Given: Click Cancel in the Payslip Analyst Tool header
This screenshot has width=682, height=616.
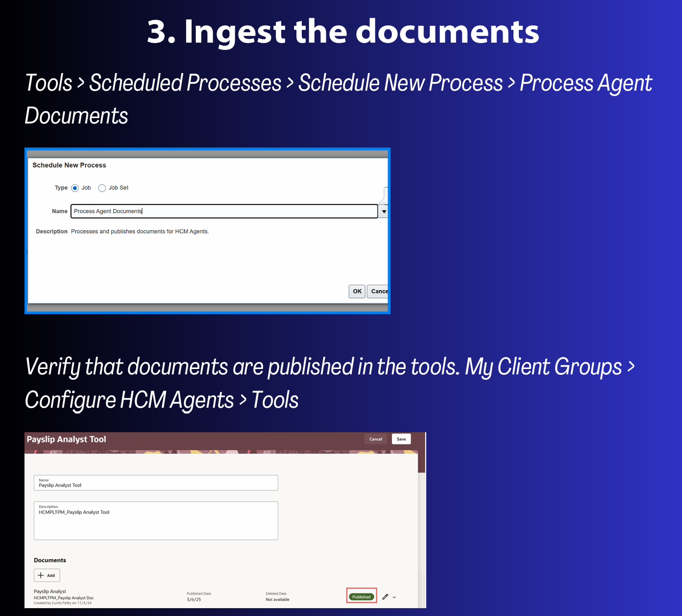Looking at the screenshot, I should point(375,439).
